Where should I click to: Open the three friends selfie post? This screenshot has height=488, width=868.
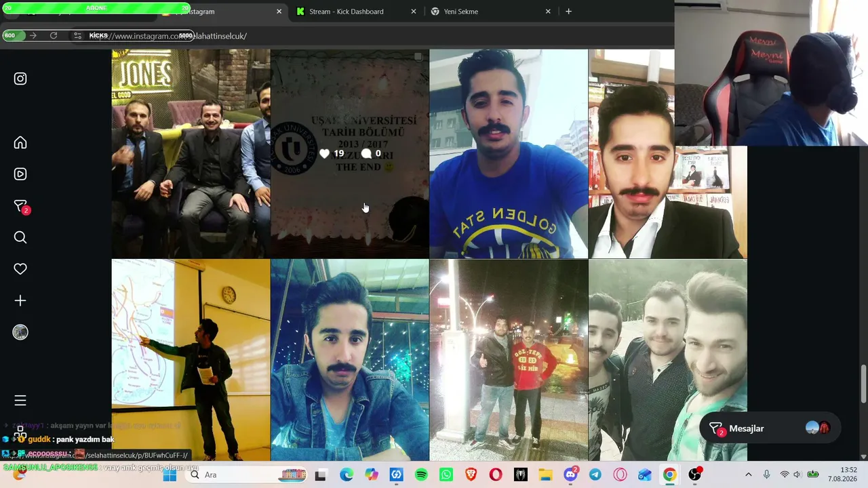(x=668, y=360)
